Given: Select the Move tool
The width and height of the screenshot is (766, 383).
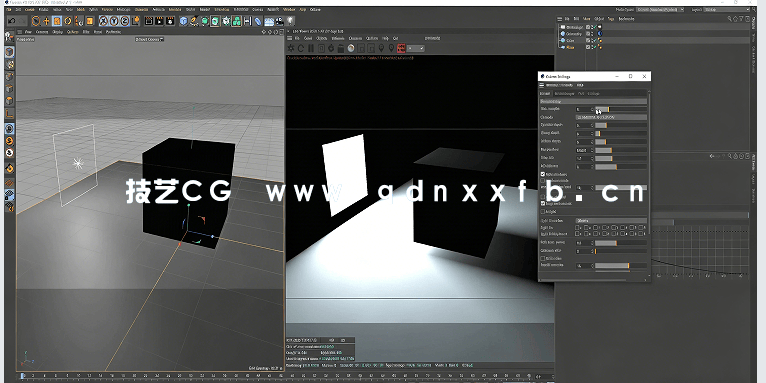Looking at the screenshot, I should click(46, 21).
